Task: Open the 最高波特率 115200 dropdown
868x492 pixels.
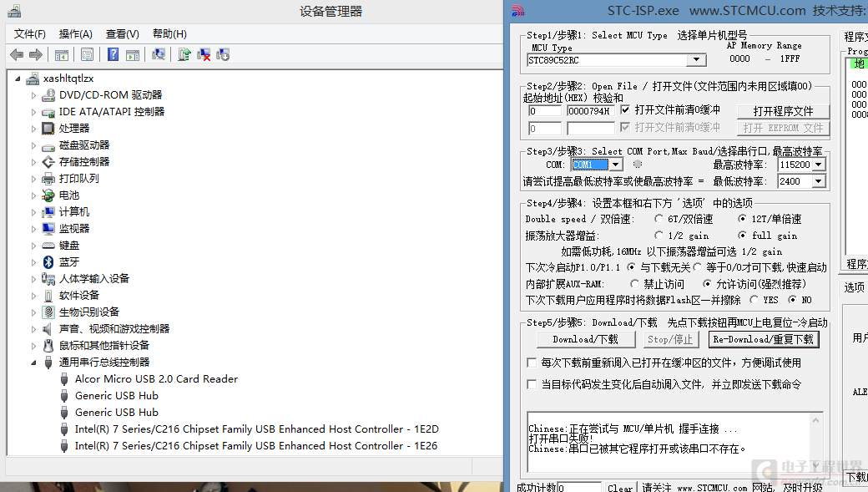Action: point(818,165)
